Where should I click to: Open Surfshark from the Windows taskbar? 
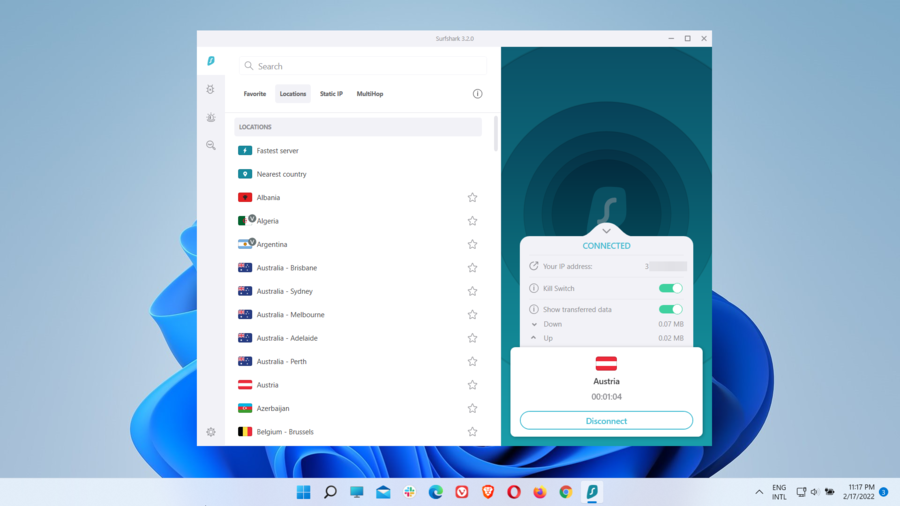[592, 492]
